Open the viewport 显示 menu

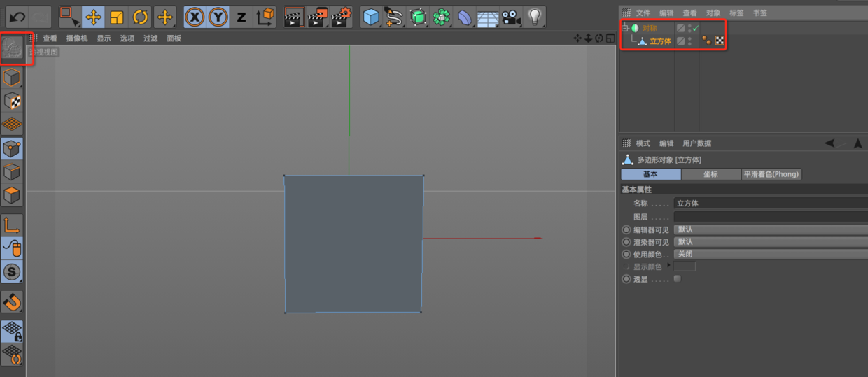point(104,38)
